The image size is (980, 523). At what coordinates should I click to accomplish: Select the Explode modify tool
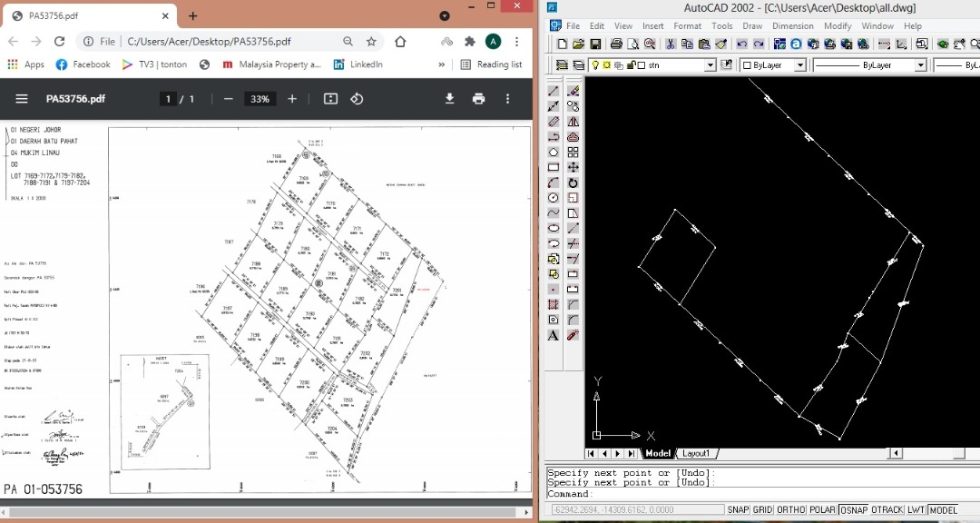(x=573, y=335)
